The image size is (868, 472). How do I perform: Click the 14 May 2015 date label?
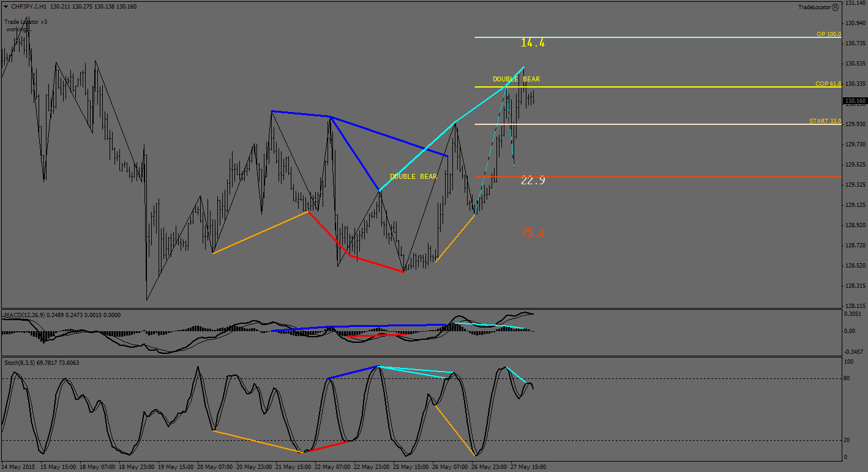tap(20, 466)
